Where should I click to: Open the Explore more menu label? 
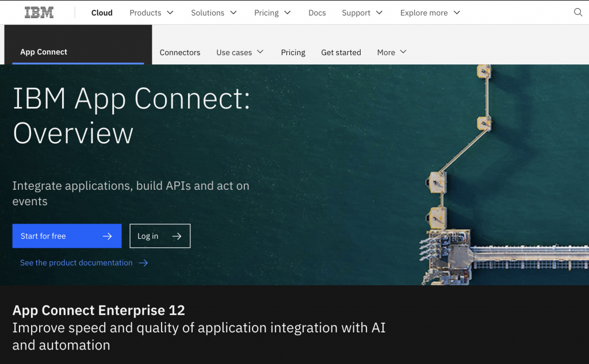pos(424,13)
